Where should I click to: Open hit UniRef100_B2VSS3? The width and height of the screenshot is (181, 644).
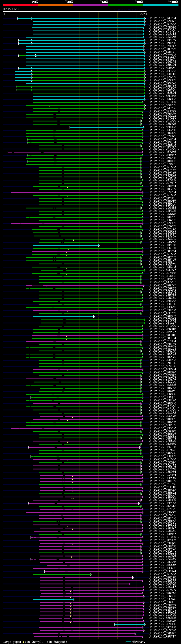[x=162, y=223]
